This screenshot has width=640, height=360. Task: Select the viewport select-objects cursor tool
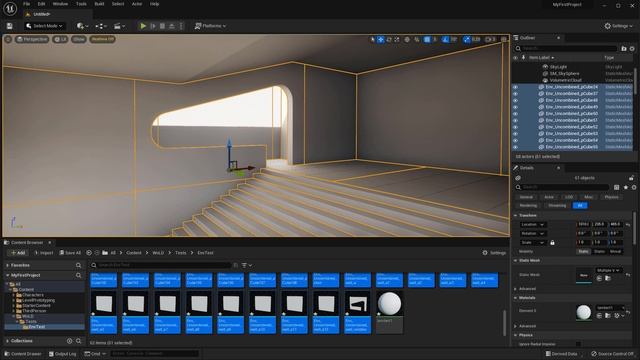[x=372, y=40]
